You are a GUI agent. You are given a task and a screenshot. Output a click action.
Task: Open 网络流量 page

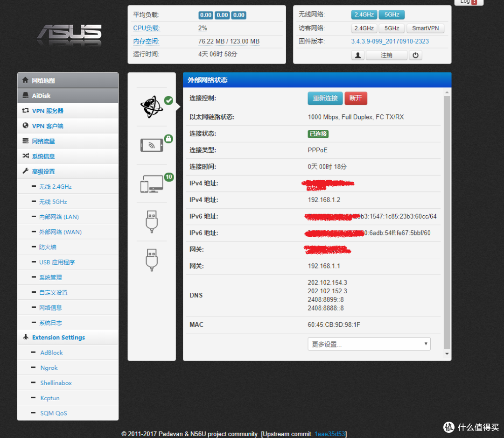68,141
